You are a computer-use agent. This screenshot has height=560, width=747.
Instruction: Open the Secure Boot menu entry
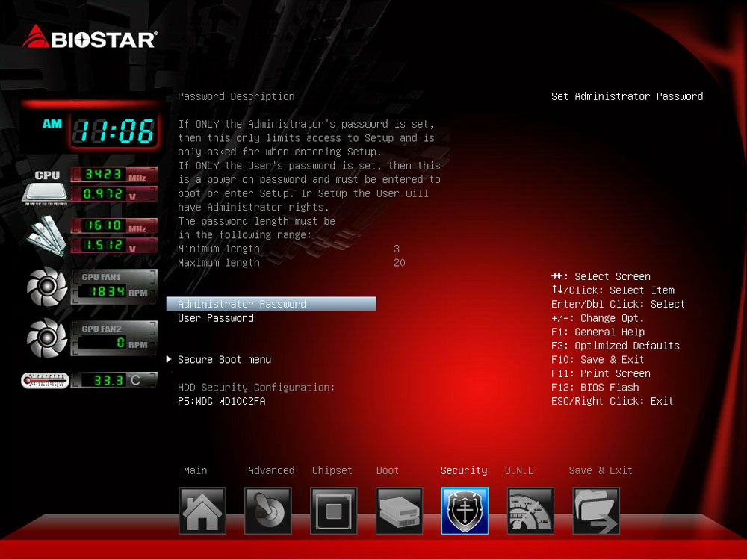pos(224,360)
